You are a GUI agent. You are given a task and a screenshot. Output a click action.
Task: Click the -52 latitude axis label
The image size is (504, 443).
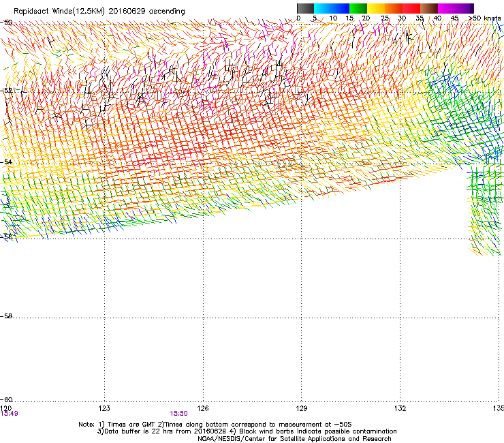tap(6, 91)
